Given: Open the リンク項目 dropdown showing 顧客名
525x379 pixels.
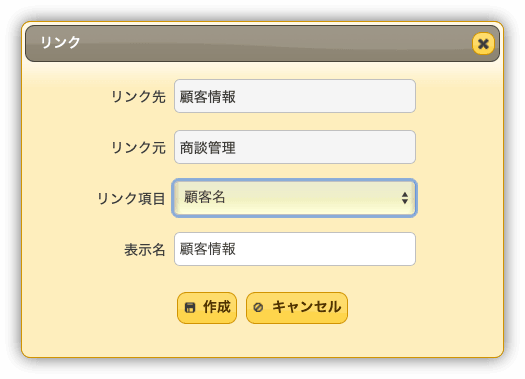Looking at the screenshot, I should tap(294, 198).
